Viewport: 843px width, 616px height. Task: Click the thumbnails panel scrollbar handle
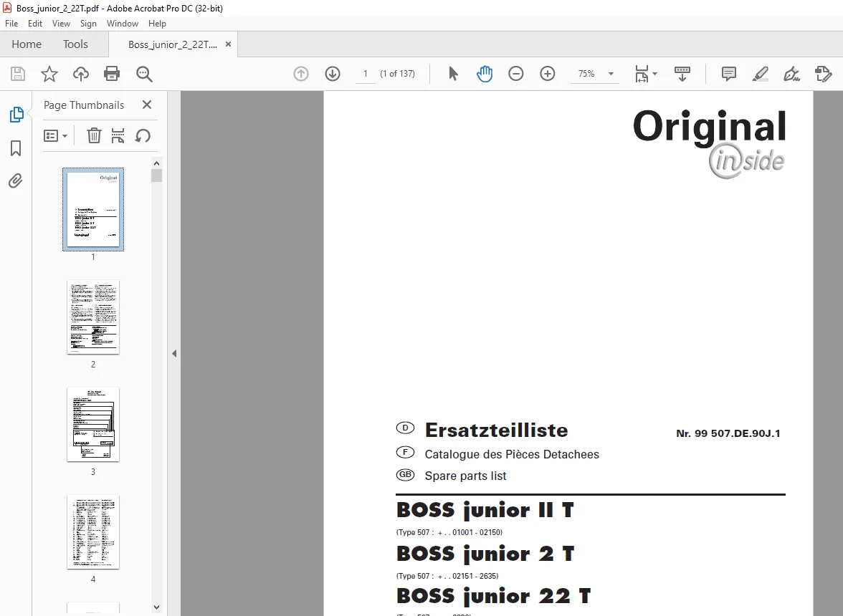[x=156, y=175]
